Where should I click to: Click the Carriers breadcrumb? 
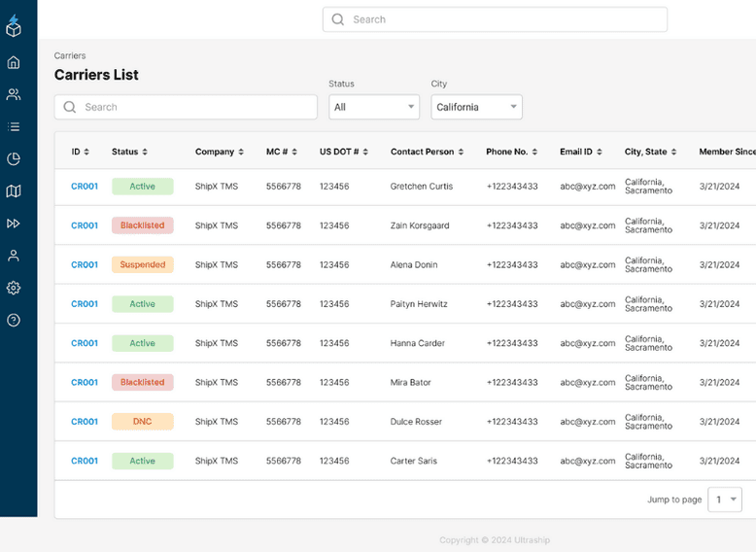pos(70,56)
